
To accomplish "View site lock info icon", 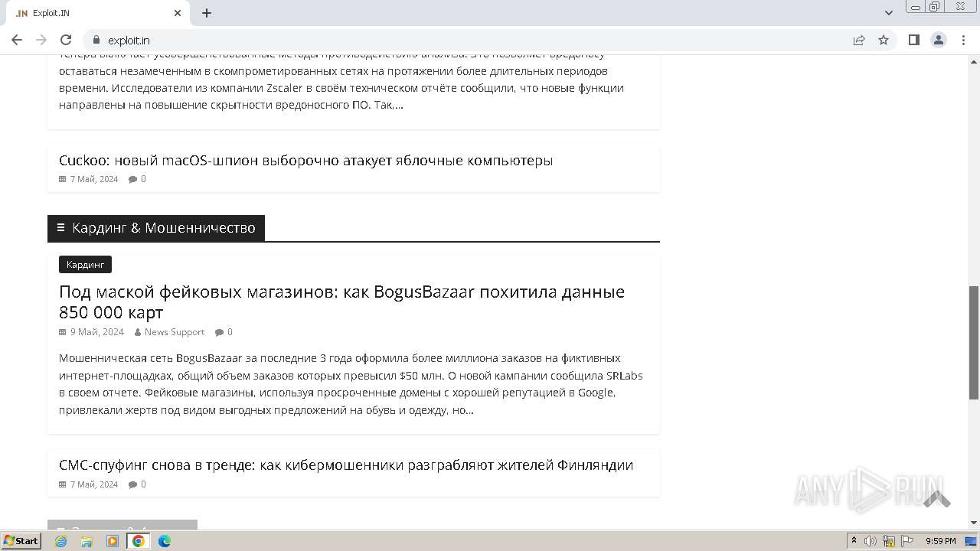I will tap(96, 40).
